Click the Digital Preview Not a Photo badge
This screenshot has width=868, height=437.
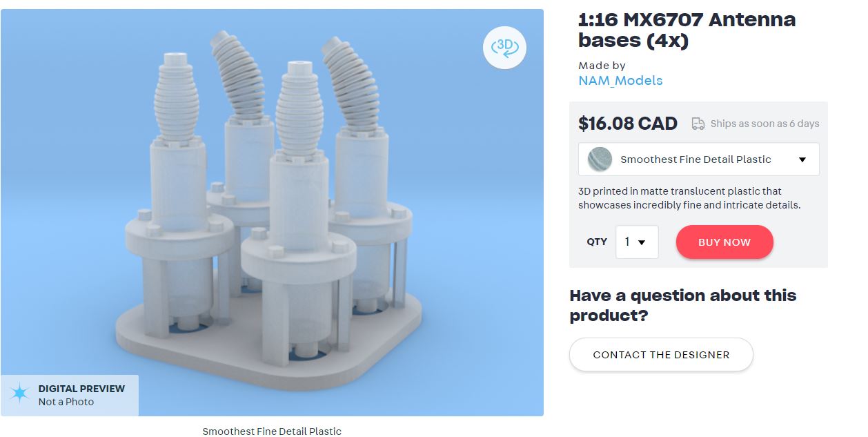pyautogui.click(x=70, y=396)
